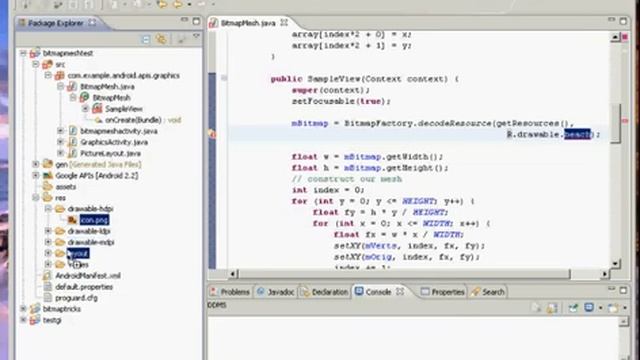The image size is (640, 360).
Task: Select icon.png in drawable-hdpi
Action: [x=94, y=220]
